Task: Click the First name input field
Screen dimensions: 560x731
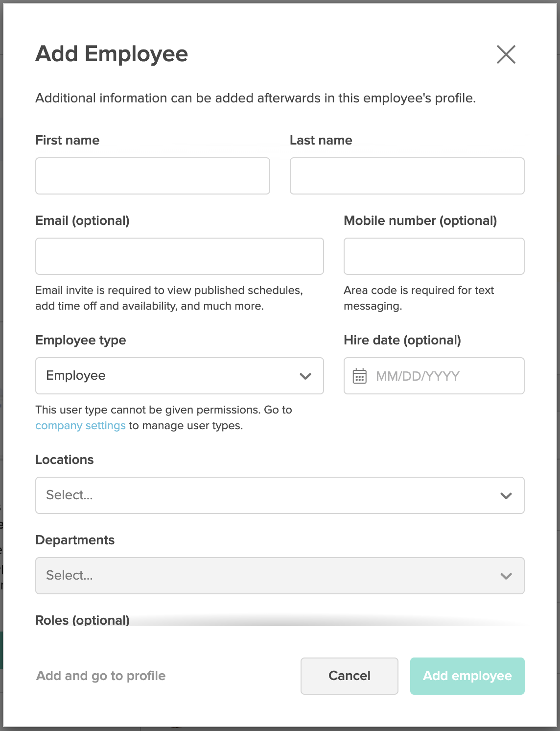Action: [x=152, y=176]
